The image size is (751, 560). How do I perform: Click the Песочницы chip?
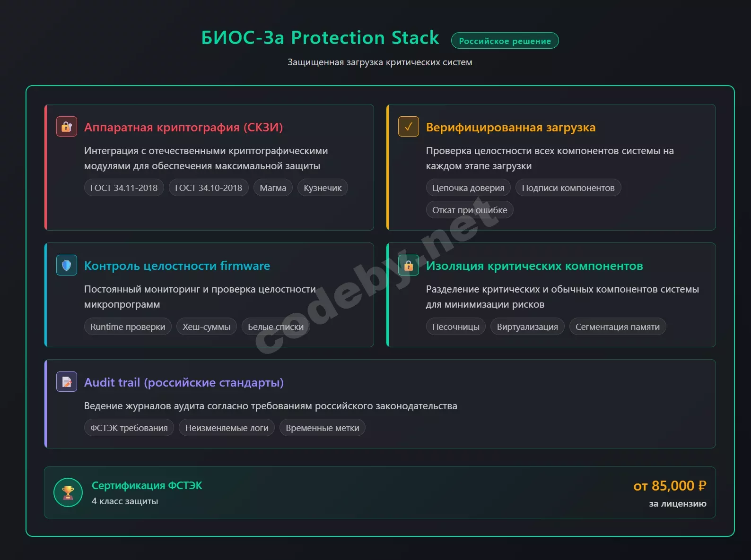(455, 326)
